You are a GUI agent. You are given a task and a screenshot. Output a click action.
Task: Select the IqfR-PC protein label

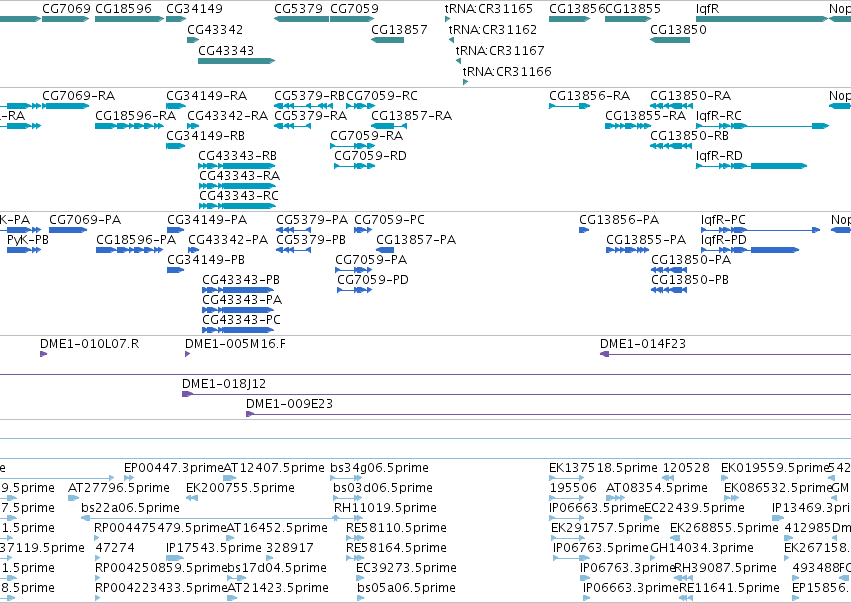click(723, 220)
